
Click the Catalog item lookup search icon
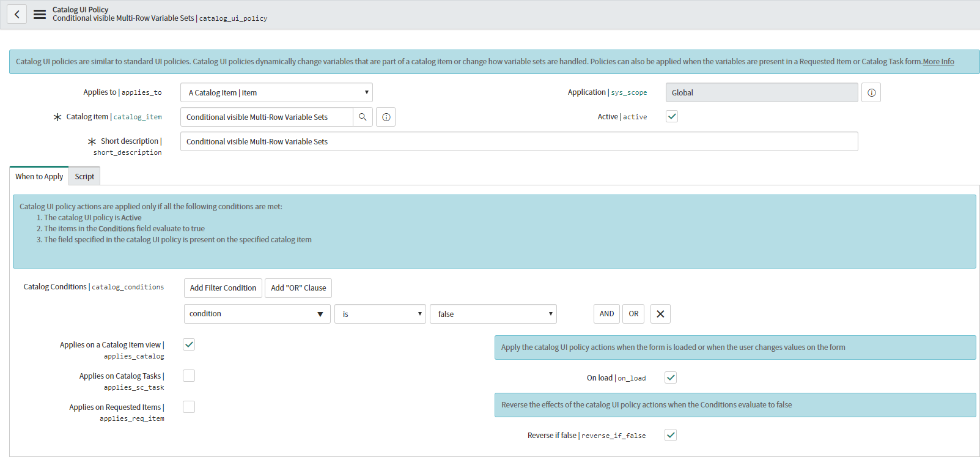pyautogui.click(x=363, y=117)
